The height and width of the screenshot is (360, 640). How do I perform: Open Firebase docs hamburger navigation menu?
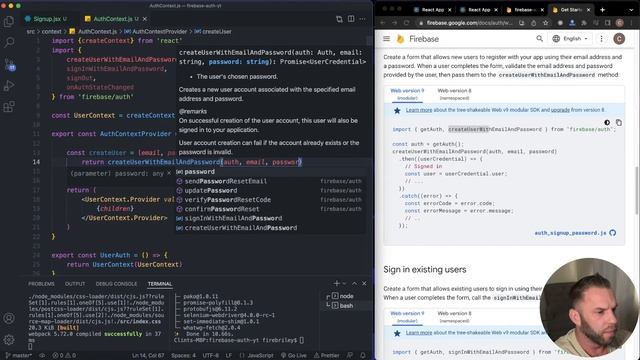point(387,39)
